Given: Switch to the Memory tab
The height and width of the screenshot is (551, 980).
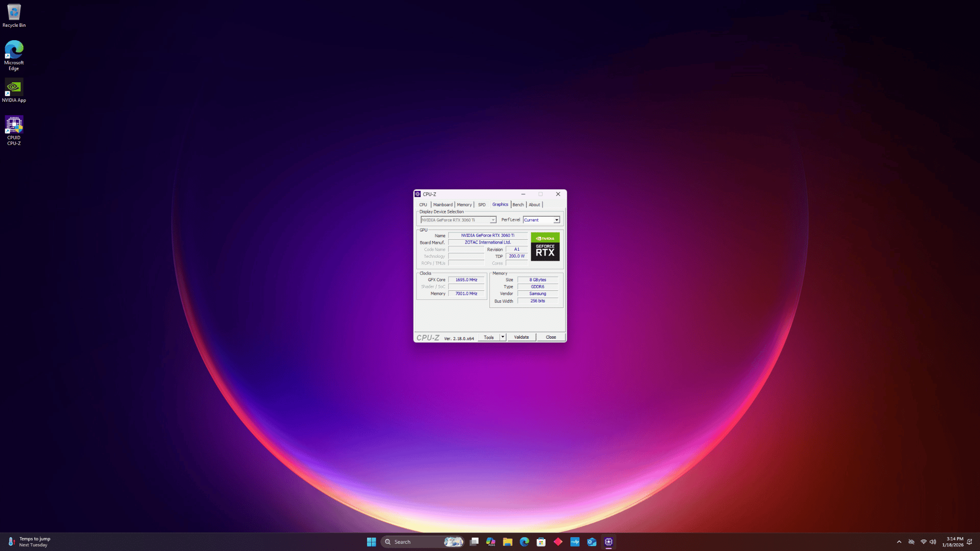Looking at the screenshot, I should pyautogui.click(x=464, y=205).
